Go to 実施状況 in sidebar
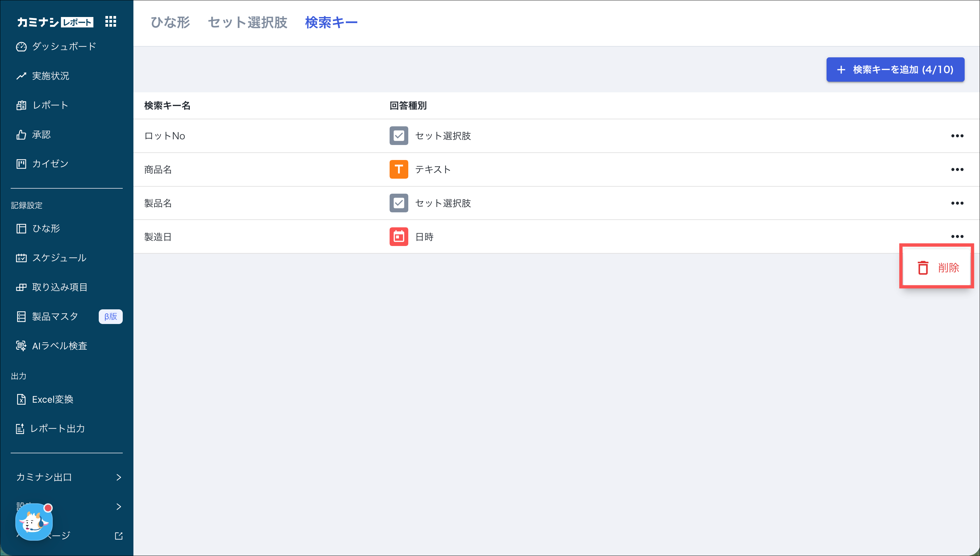Image resolution: width=980 pixels, height=556 pixels. tap(50, 76)
